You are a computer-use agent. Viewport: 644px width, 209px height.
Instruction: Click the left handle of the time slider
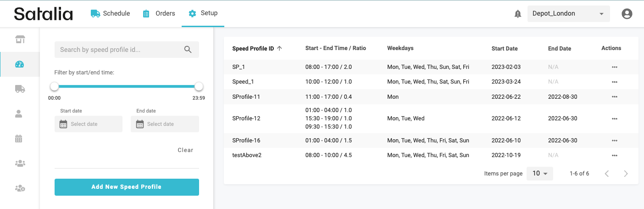tap(55, 86)
